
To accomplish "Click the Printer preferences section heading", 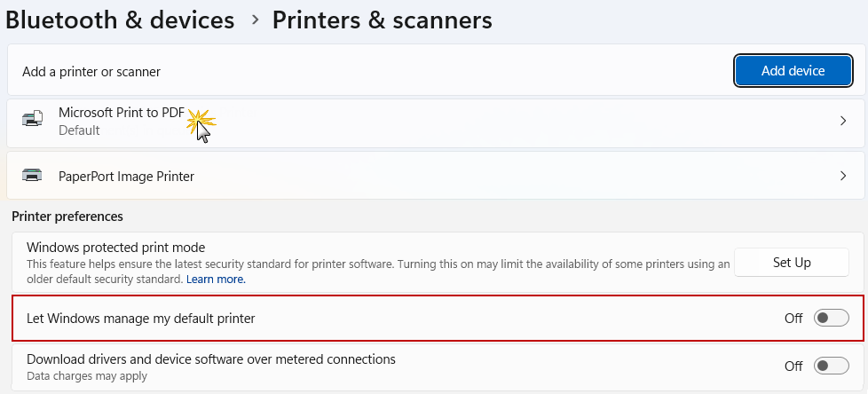I will pos(67,216).
